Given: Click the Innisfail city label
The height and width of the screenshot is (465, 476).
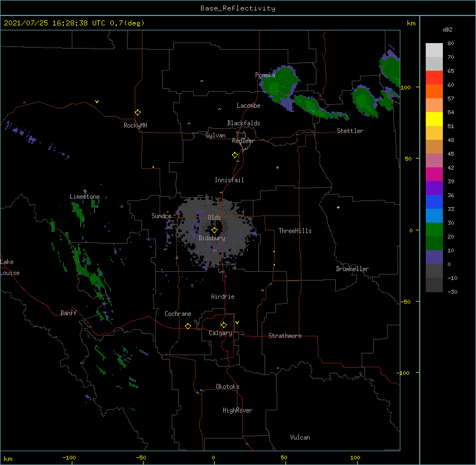Looking at the screenshot, I should [x=229, y=180].
